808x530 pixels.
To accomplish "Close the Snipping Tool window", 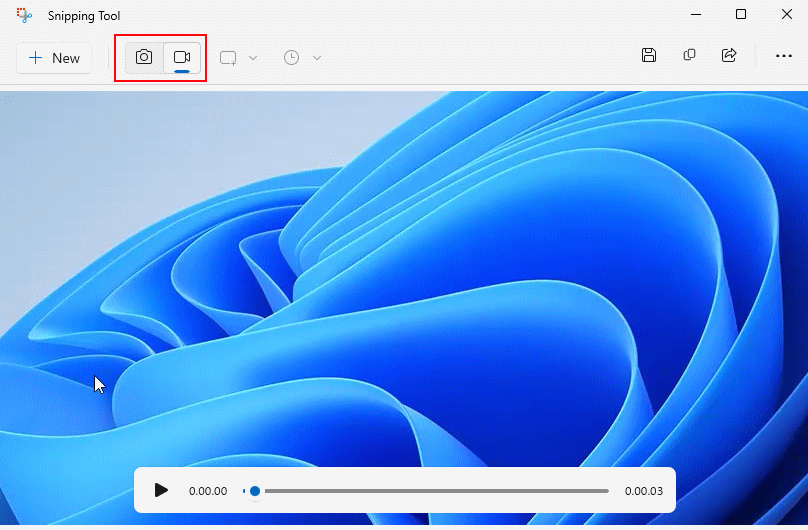I will (787, 14).
